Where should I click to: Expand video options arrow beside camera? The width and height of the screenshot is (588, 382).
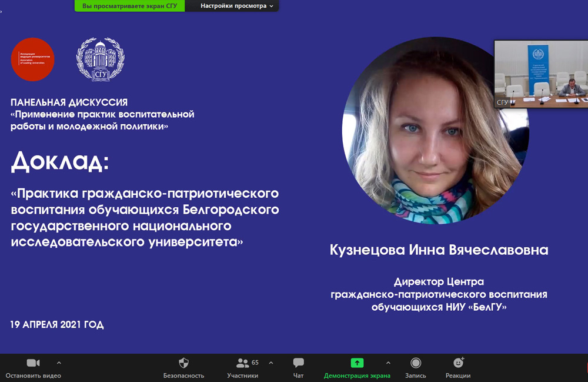coord(59,363)
